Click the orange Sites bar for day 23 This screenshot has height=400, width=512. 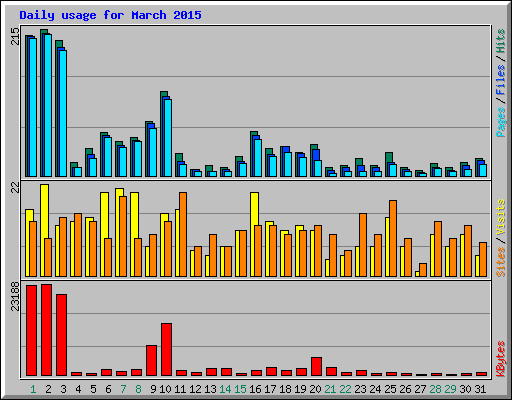point(363,245)
